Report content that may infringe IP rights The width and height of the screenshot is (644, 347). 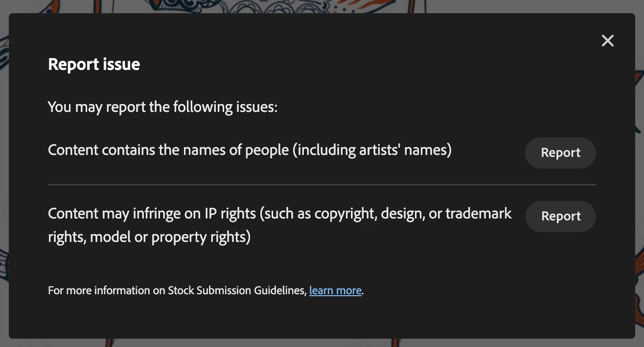coord(560,217)
